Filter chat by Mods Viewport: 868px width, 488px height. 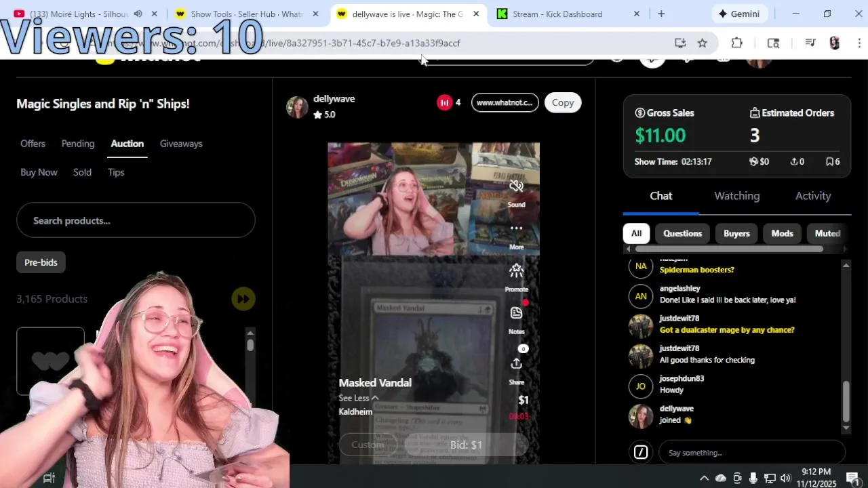click(782, 233)
